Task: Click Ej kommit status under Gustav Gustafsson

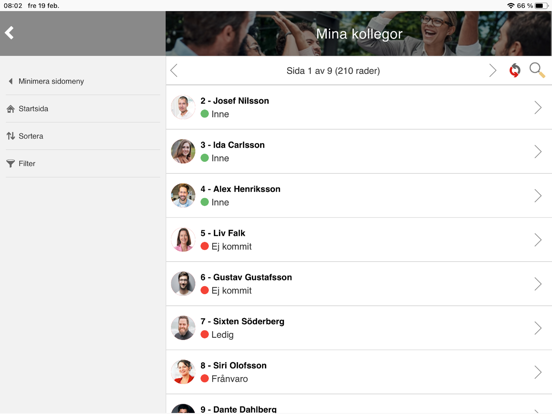Action: coord(232,291)
